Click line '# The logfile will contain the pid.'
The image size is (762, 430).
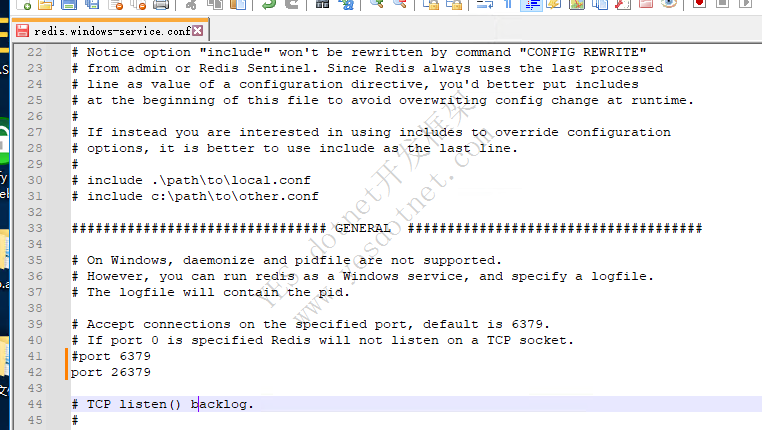pos(210,292)
